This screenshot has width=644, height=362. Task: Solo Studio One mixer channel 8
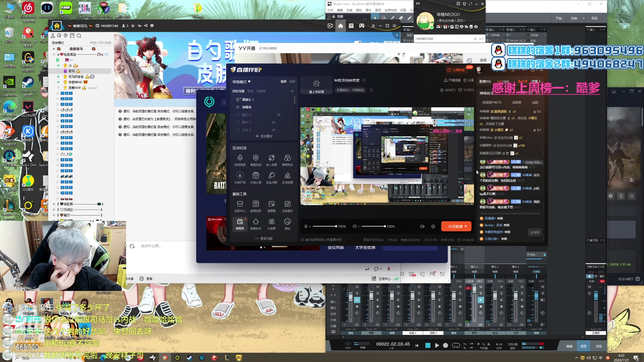point(481,293)
